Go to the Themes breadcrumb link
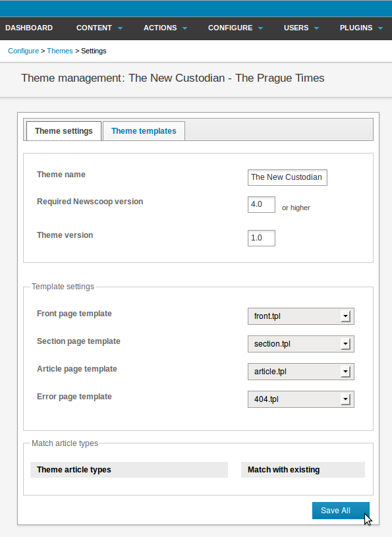The height and width of the screenshot is (537, 392). (60, 51)
